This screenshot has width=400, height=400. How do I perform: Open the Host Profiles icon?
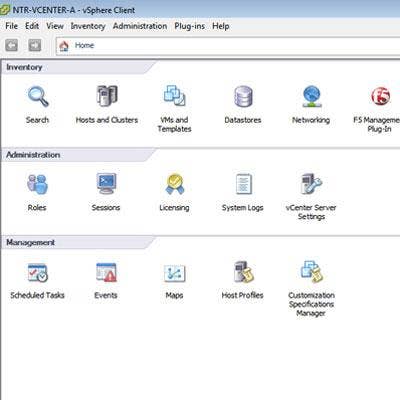coord(243,272)
